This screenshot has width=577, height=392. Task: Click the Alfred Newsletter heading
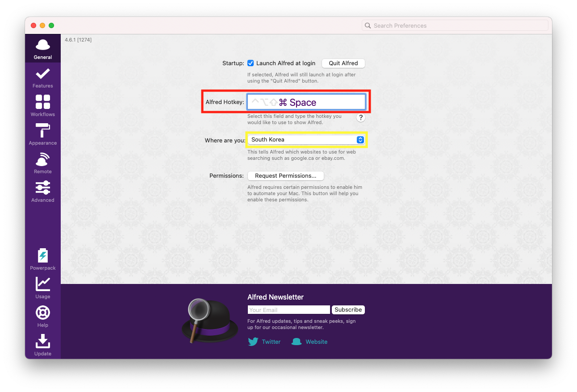(276, 297)
